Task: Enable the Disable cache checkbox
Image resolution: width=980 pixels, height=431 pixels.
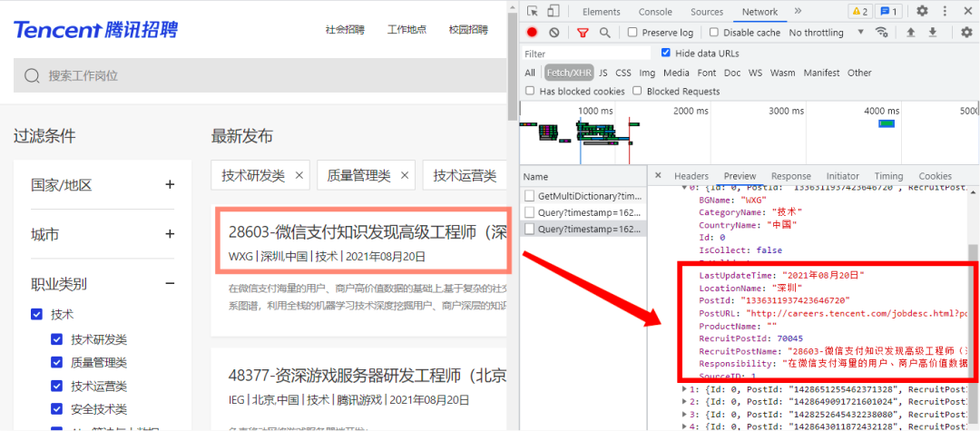Action: [714, 33]
